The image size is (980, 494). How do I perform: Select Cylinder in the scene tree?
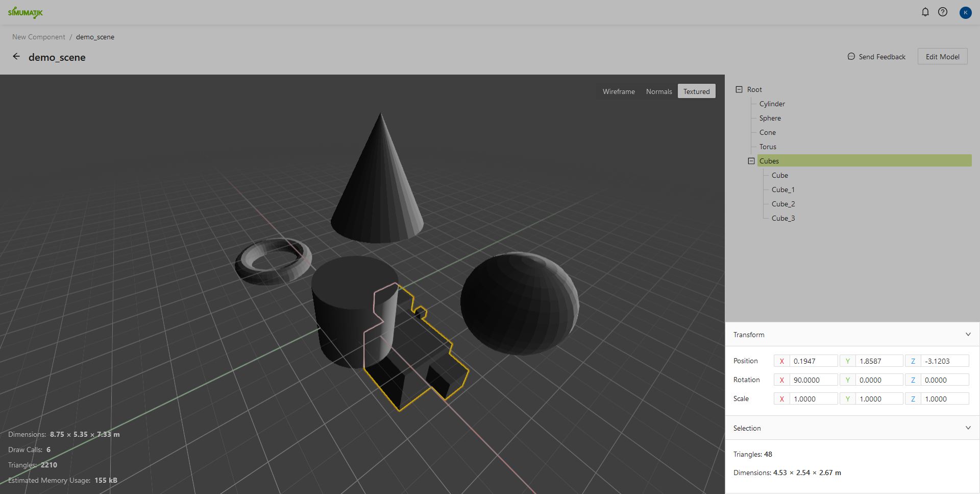(772, 104)
